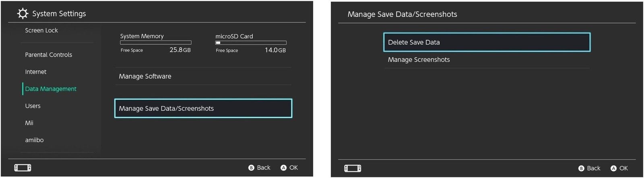The height and width of the screenshot is (178, 644).
Task: Click the System Settings gear icon
Action: (23, 14)
